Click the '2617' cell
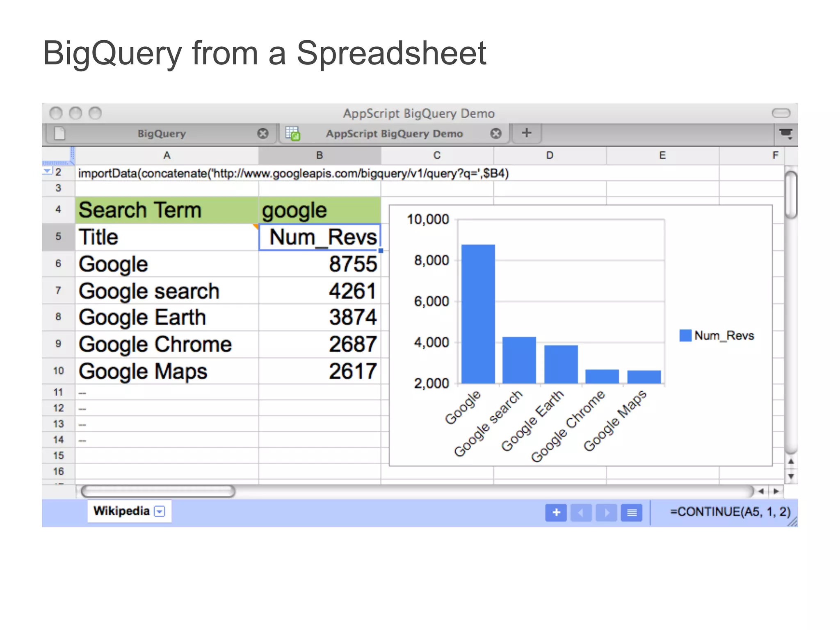This screenshot has height=630, width=840. click(x=320, y=371)
